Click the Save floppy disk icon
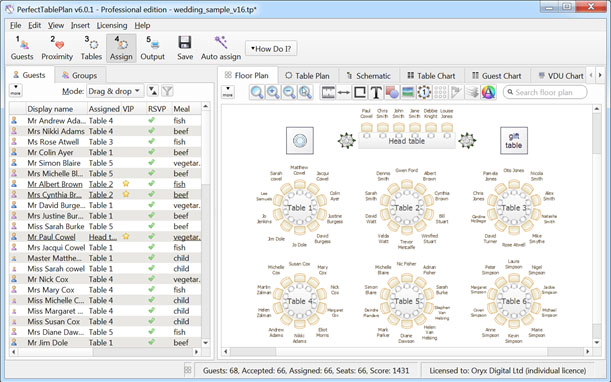The image size is (611, 382). (185, 42)
